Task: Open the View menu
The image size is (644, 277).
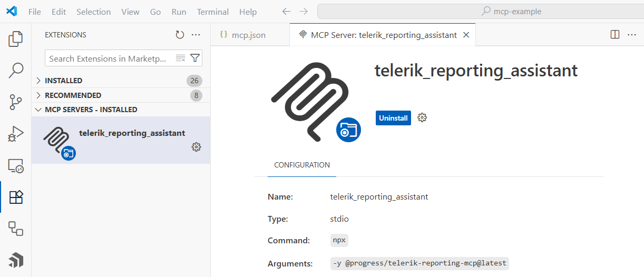Action: point(130,12)
